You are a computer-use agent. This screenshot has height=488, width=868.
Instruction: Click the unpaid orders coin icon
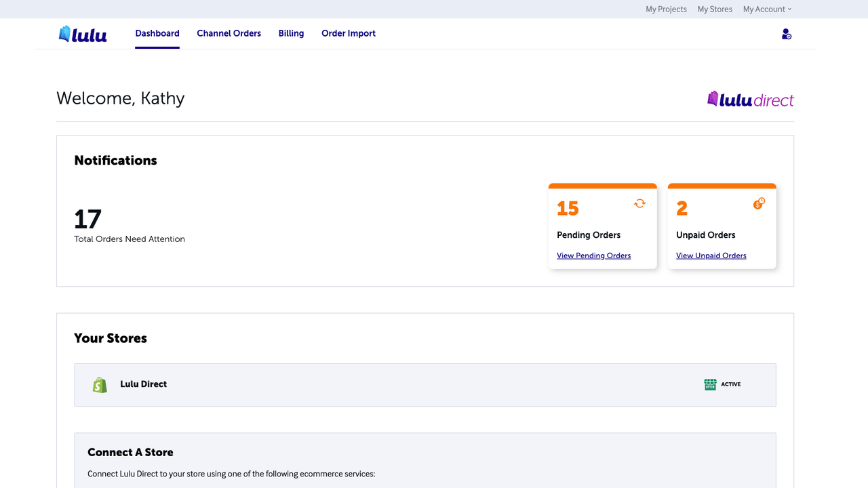click(759, 203)
